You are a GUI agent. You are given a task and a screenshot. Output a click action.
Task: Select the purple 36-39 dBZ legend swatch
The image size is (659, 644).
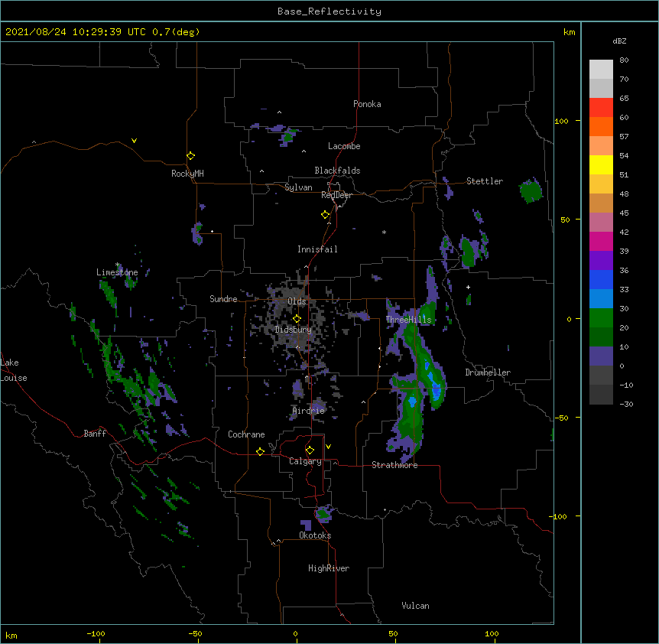601,261
